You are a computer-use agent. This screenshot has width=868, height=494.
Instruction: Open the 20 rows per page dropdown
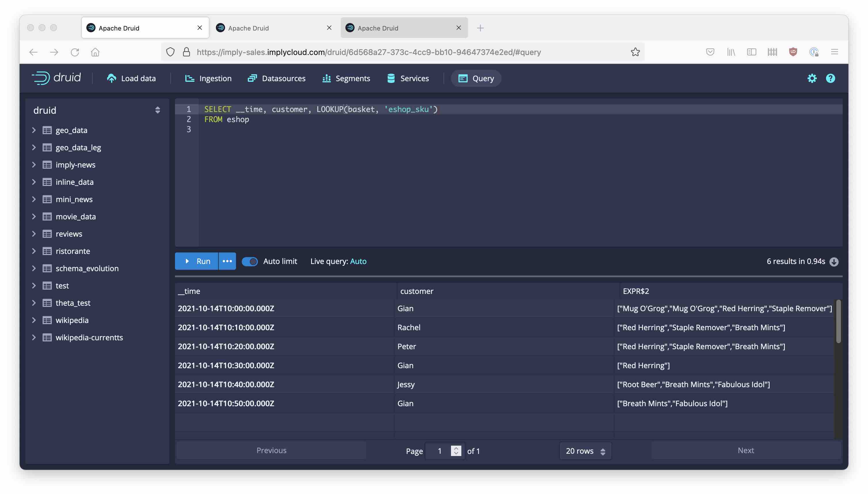(585, 451)
